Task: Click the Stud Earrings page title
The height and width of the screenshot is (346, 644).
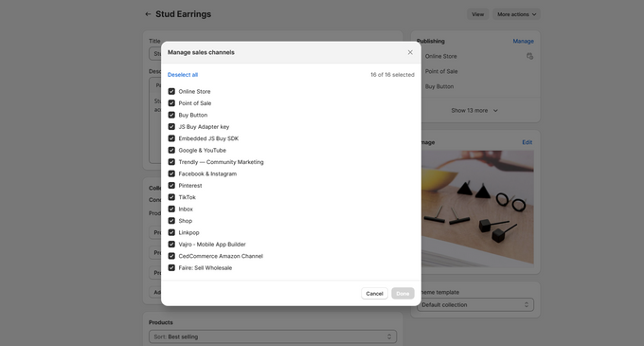Action: coord(183,14)
